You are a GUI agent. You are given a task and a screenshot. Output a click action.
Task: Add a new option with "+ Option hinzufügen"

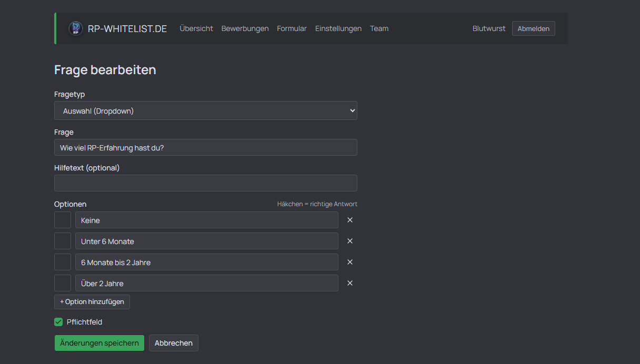92,302
